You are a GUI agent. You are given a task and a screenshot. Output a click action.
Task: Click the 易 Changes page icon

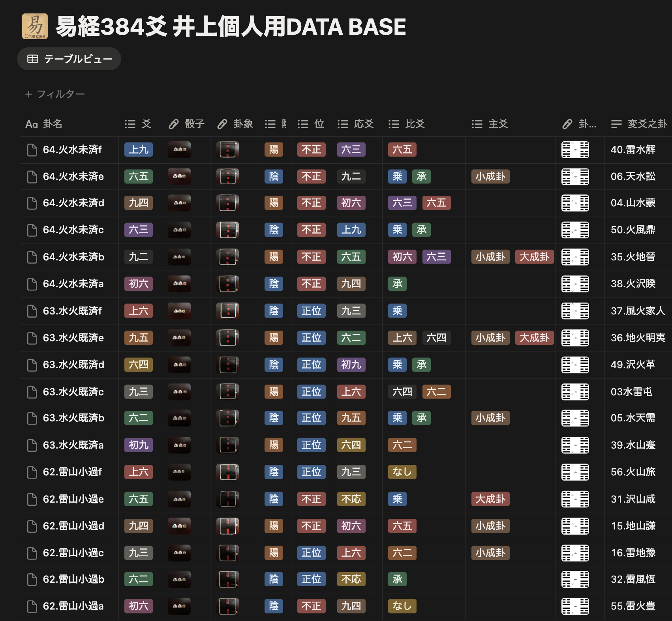(x=35, y=26)
